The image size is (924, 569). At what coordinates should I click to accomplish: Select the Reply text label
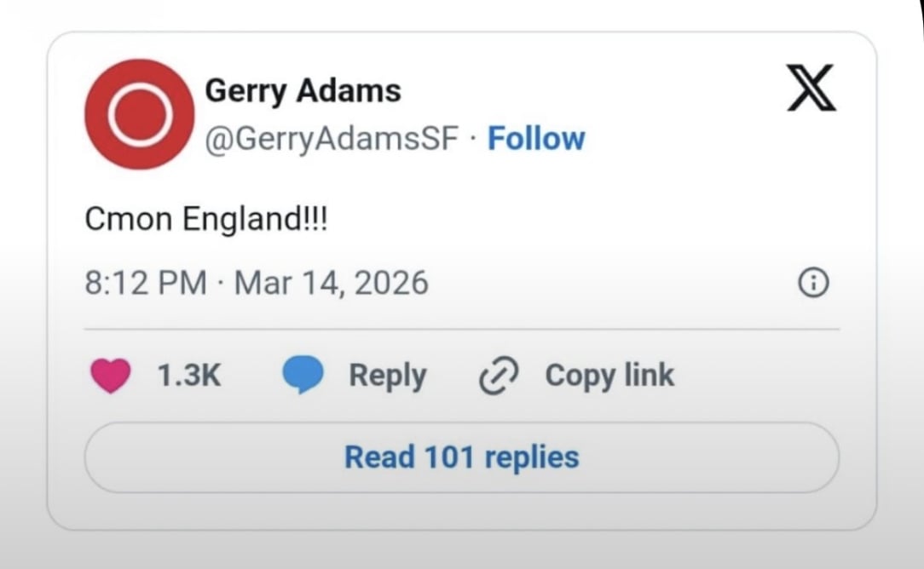388,376
